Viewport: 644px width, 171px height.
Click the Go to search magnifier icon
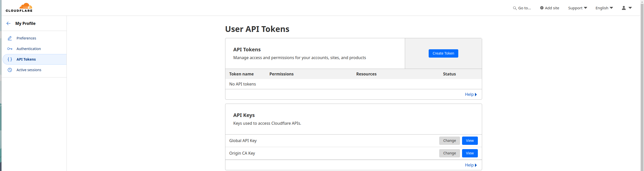tap(515, 8)
